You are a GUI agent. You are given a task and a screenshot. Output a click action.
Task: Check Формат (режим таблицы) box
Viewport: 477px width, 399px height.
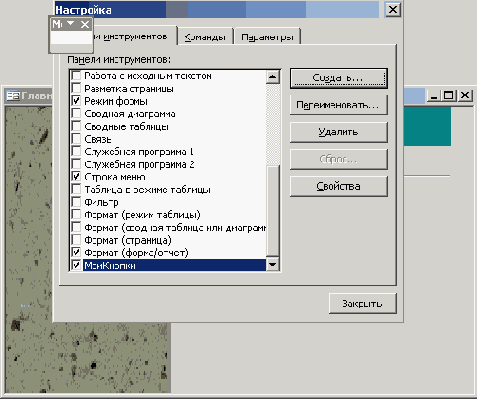[76, 214]
